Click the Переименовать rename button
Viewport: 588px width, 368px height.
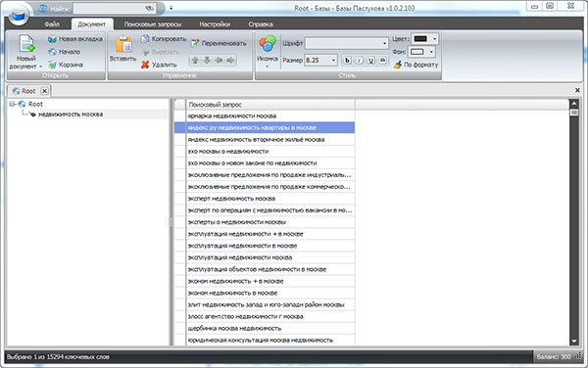(x=219, y=43)
